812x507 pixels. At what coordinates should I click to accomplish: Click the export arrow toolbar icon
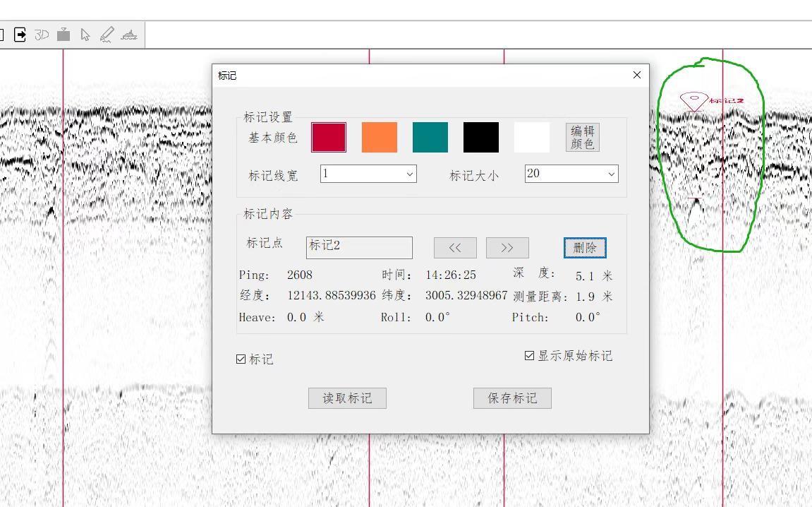[20, 35]
